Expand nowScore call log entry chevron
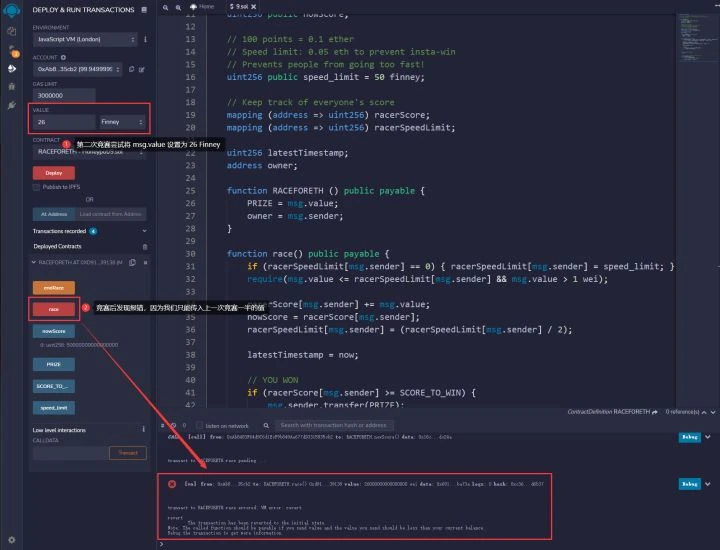 click(708, 437)
